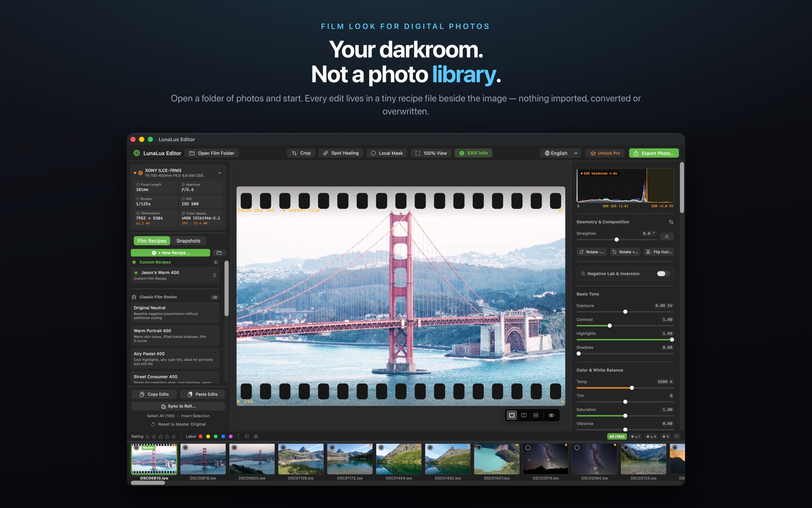Select the Film Recipes tab
This screenshot has width=812, height=508.
152,241
